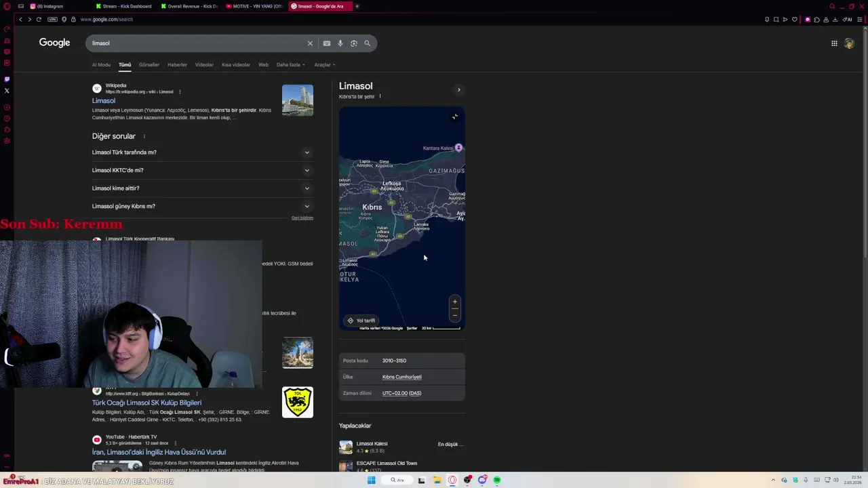
Task: Open the Daha fazla dropdown
Action: [290, 65]
